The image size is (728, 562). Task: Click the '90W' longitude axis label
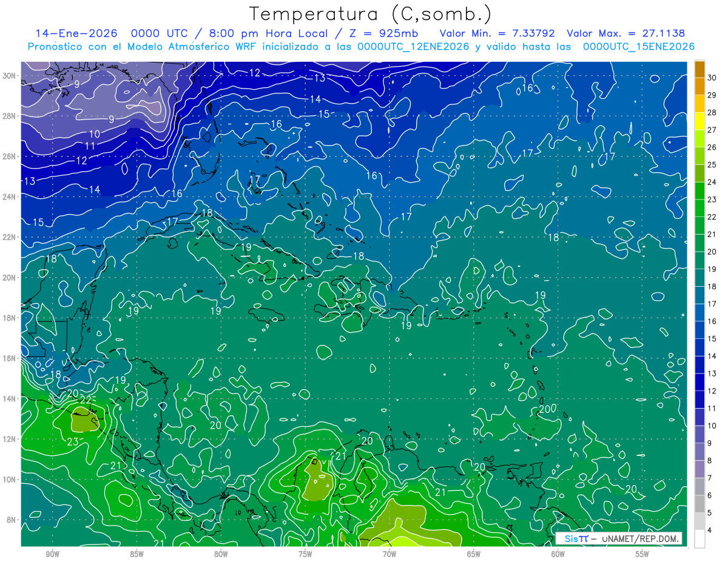[52, 554]
